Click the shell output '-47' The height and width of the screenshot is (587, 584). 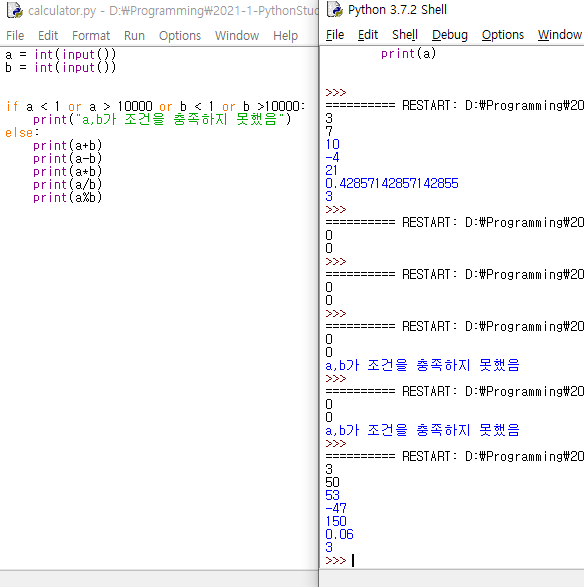point(336,508)
